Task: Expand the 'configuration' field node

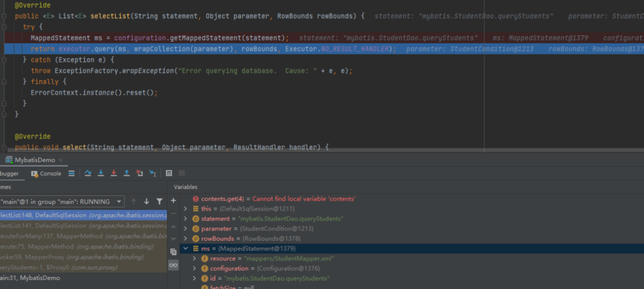Action: tap(194, 269)
